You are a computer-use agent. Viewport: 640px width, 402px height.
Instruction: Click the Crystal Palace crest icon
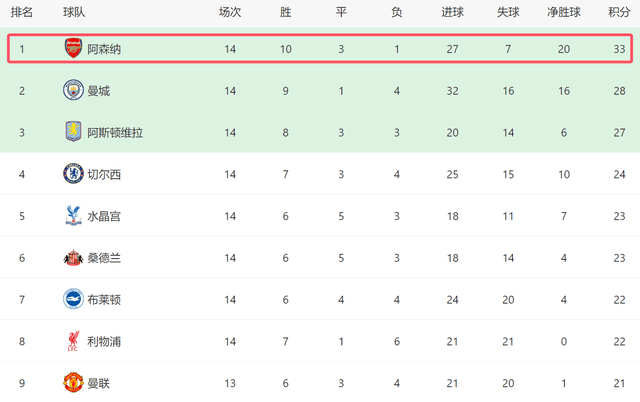[72, 215]
